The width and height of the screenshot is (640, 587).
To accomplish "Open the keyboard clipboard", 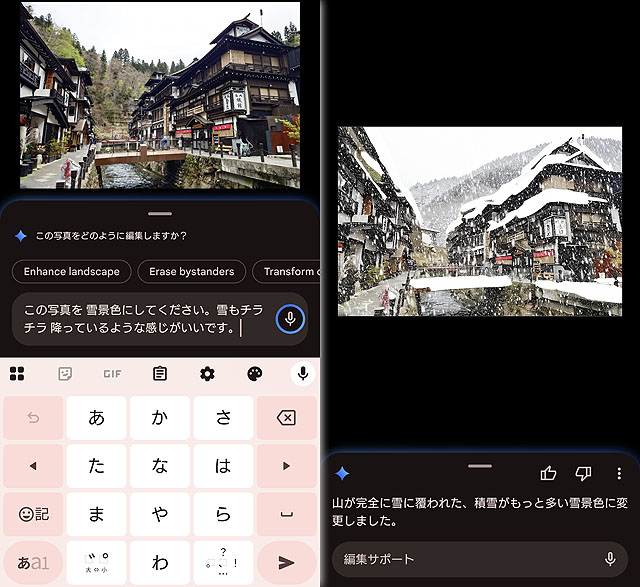I will pos(160,374).
